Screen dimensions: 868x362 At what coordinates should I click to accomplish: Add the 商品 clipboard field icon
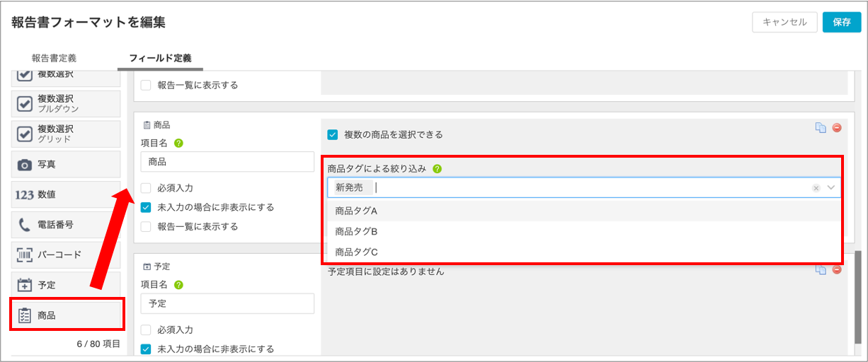(25, 315)
